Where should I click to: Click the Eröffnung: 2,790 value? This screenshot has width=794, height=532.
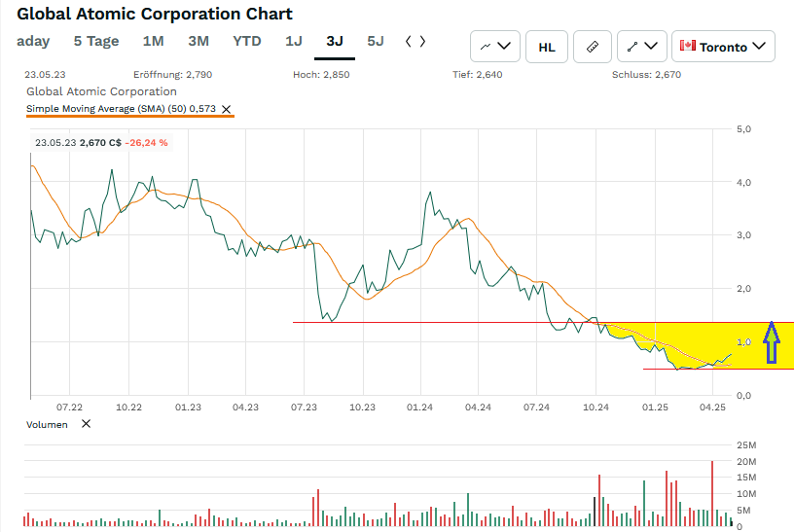click(x=172, y=75)
